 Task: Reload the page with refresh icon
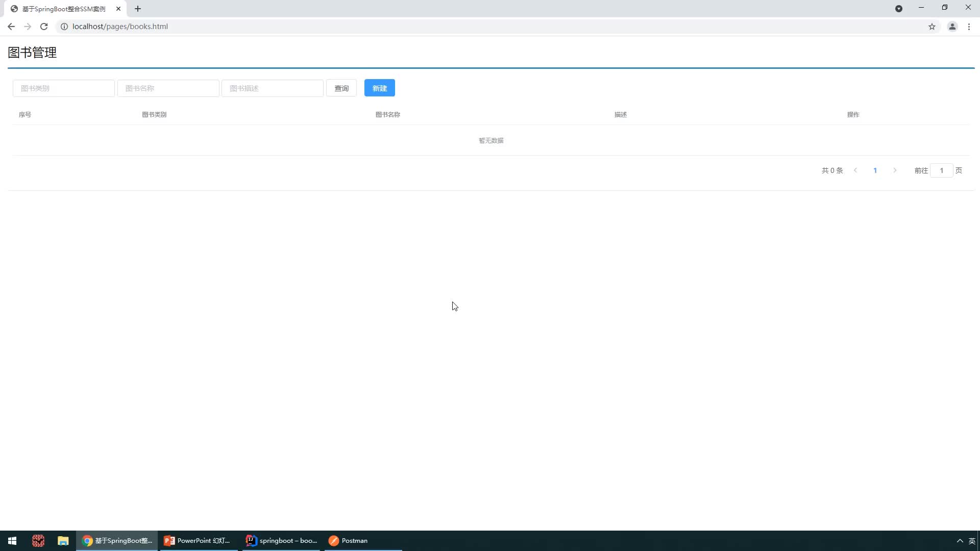tap(44, 27)
